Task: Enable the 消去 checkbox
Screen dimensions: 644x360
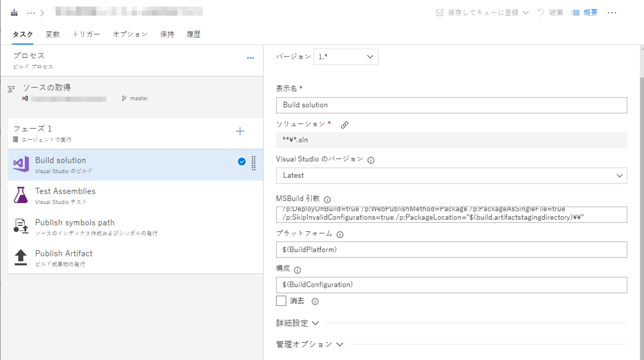Action: coord(281,300)
